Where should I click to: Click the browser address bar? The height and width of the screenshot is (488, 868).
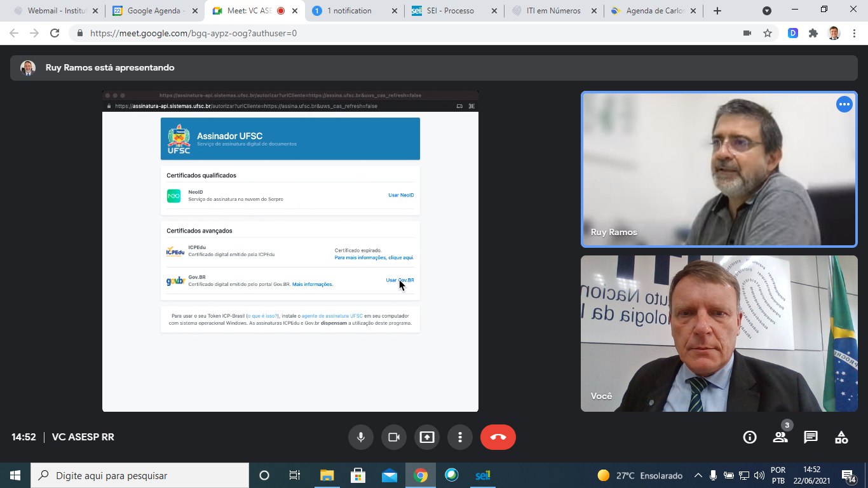[407, 33]
